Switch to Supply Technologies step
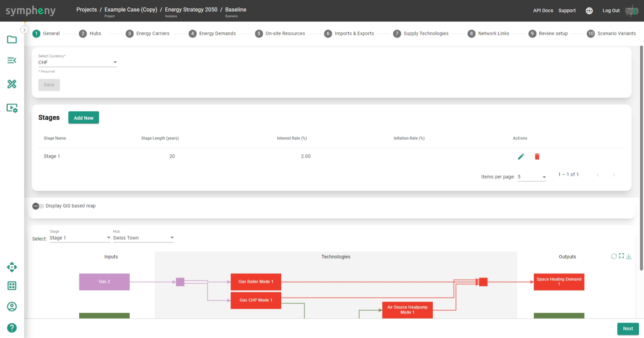 tap(421, 34)
